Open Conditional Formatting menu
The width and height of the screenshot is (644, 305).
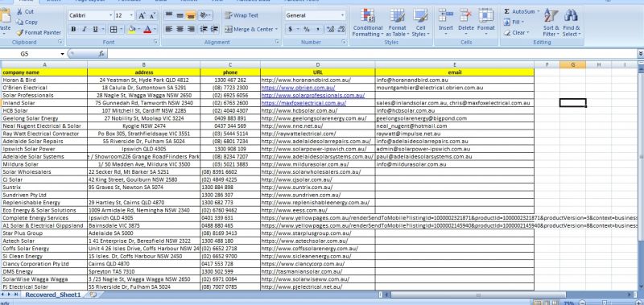368,23
